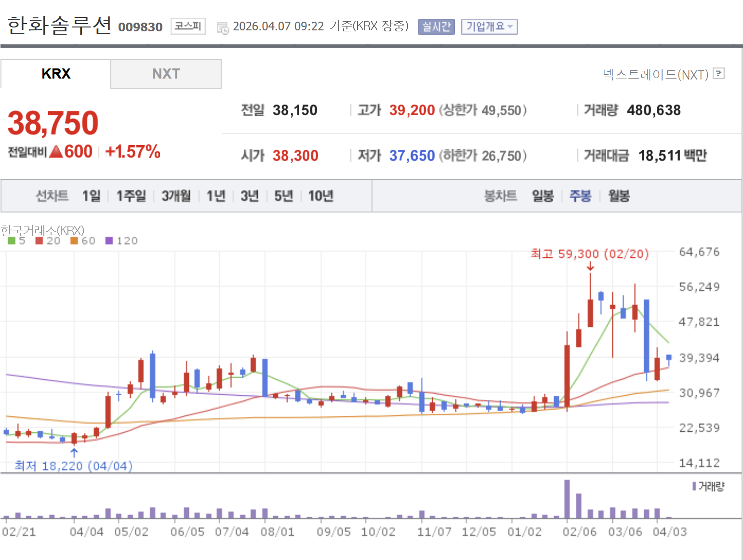
Task: Click the purple 120-day moving average swatch
Action: (109, 240)
